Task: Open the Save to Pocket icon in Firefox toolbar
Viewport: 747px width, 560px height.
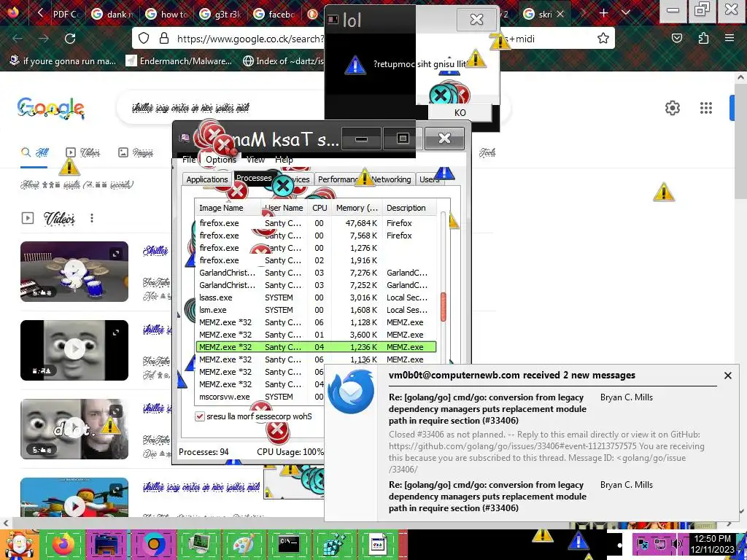Action: (677, 39)
